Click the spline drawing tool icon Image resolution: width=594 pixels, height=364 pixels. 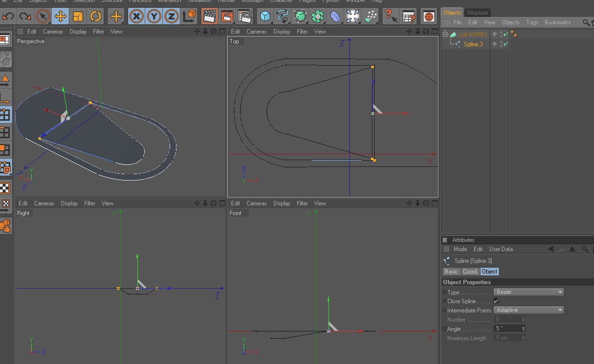(x=283, y=17)
